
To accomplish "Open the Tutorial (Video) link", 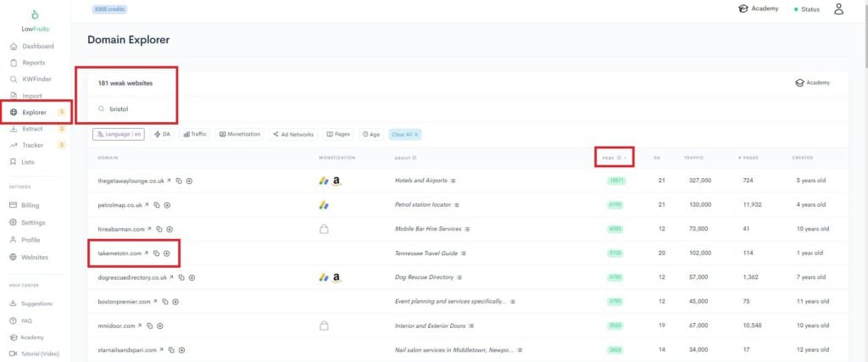I will click(35, 354).
